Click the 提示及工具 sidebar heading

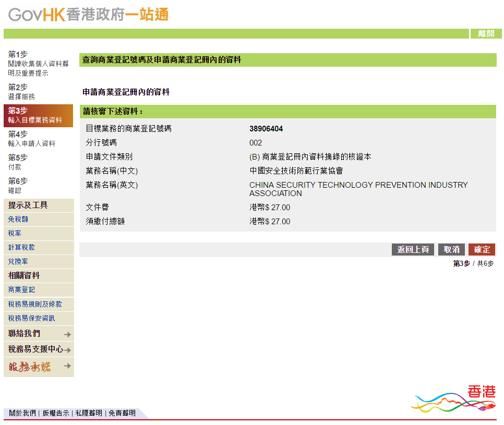28,205
